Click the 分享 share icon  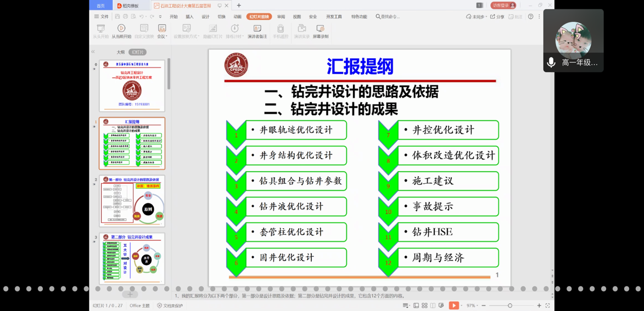[x=496, y=17]
